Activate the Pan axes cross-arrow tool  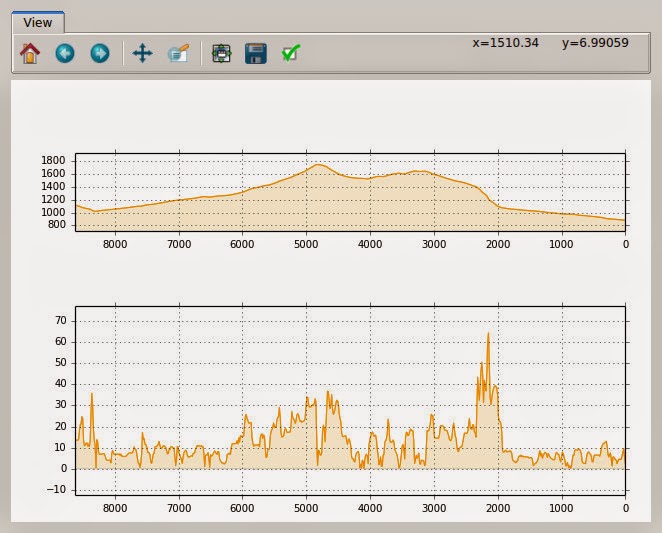pos(142,54)
